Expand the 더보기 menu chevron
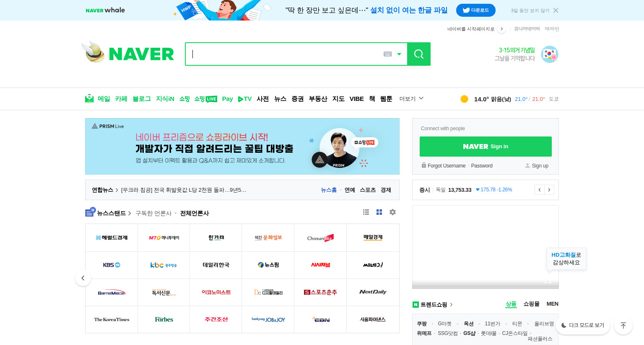This screenshot has height=345, width=644. [421, 98]
